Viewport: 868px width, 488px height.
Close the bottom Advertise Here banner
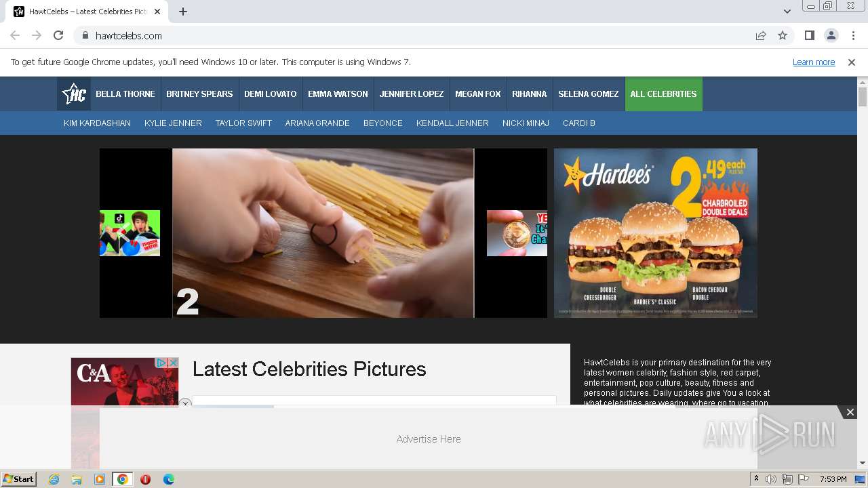click(850, 412)
